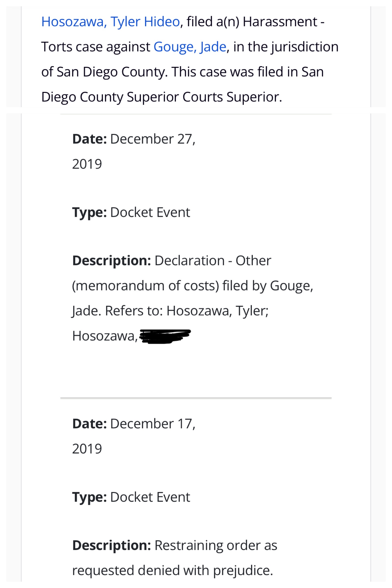Open the Hosozawa, Tyler Hideo link
392x588 pixels.
pos(110,22)
